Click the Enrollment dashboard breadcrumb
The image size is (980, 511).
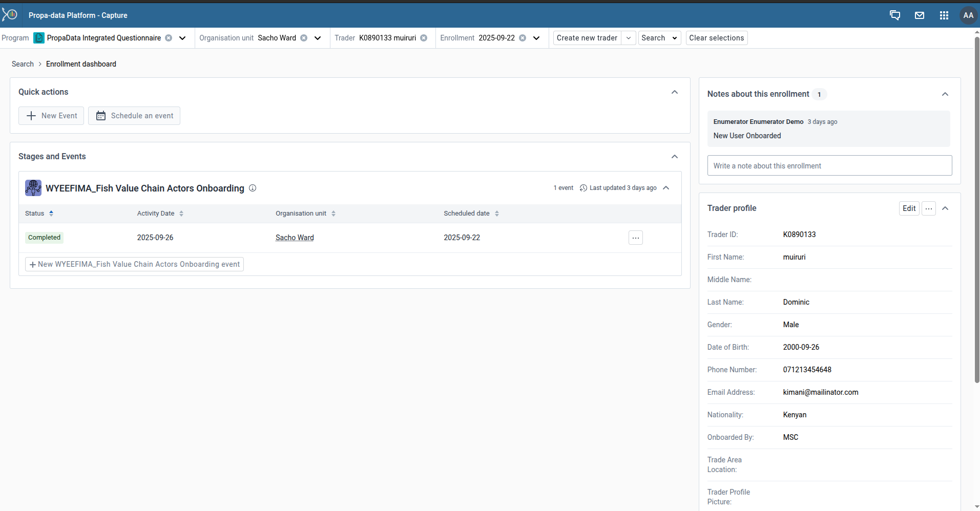pos(80,63)
